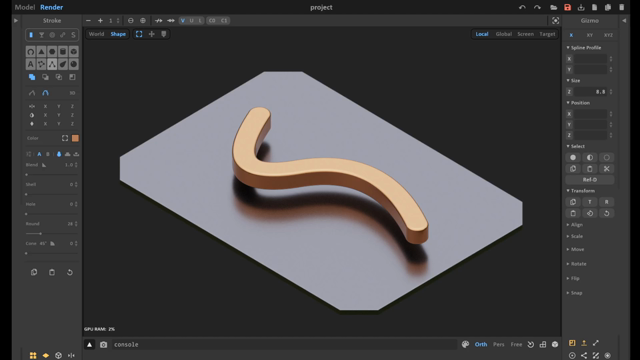
Task: Adjust the Round slider
Action: click(x=51, y=233)
